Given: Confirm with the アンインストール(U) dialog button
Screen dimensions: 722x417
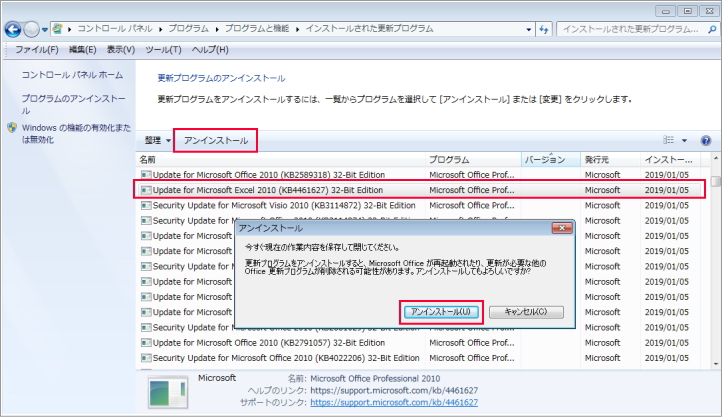Looking at the screenshot, I should (441, 312).
